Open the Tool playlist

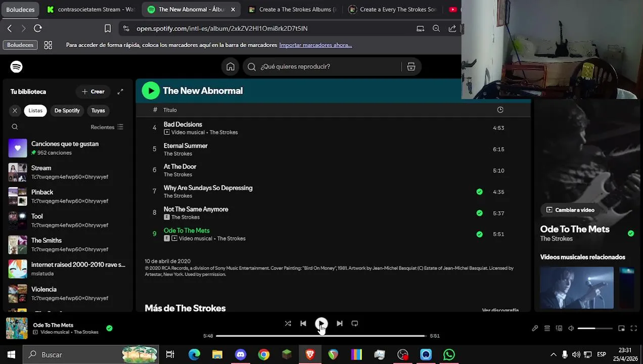tap(67, 220)
